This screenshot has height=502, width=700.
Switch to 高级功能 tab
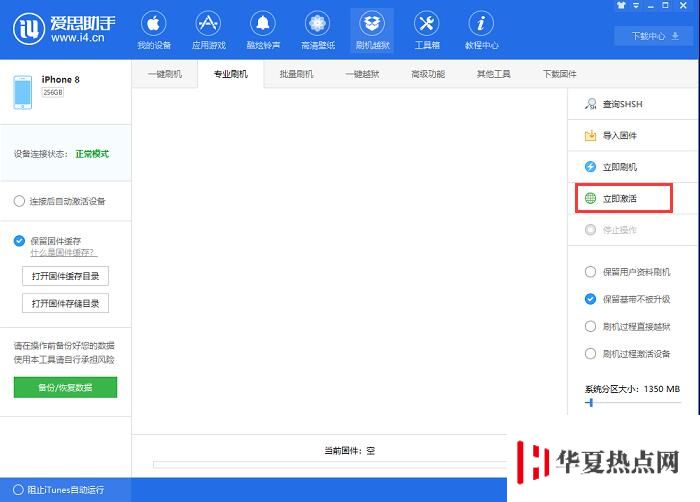coord(428,74)
